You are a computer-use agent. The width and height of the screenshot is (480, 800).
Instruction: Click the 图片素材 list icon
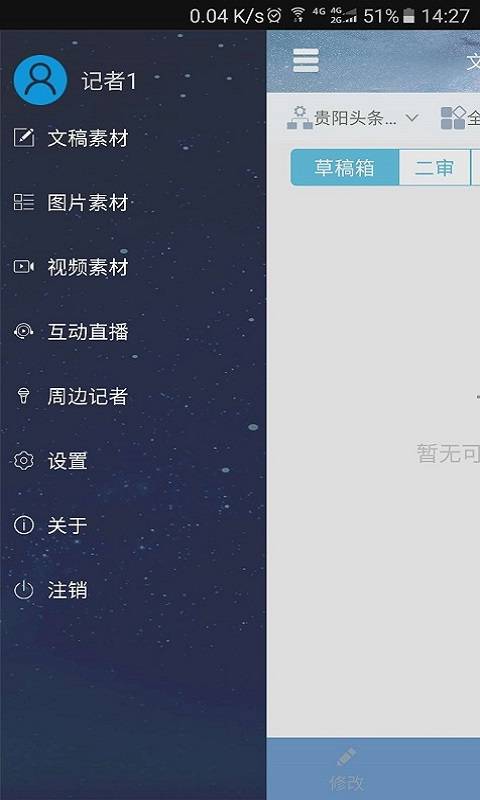point(23,203)
